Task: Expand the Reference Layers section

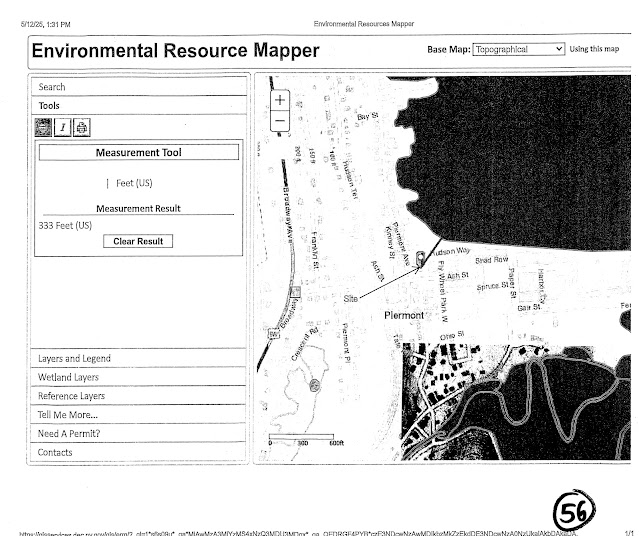Action: tap(138, 396)
